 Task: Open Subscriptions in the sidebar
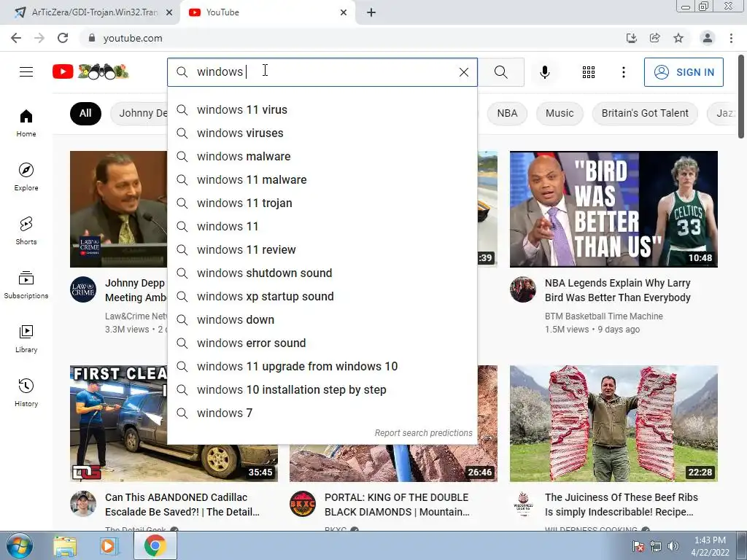tap(26, 285)
